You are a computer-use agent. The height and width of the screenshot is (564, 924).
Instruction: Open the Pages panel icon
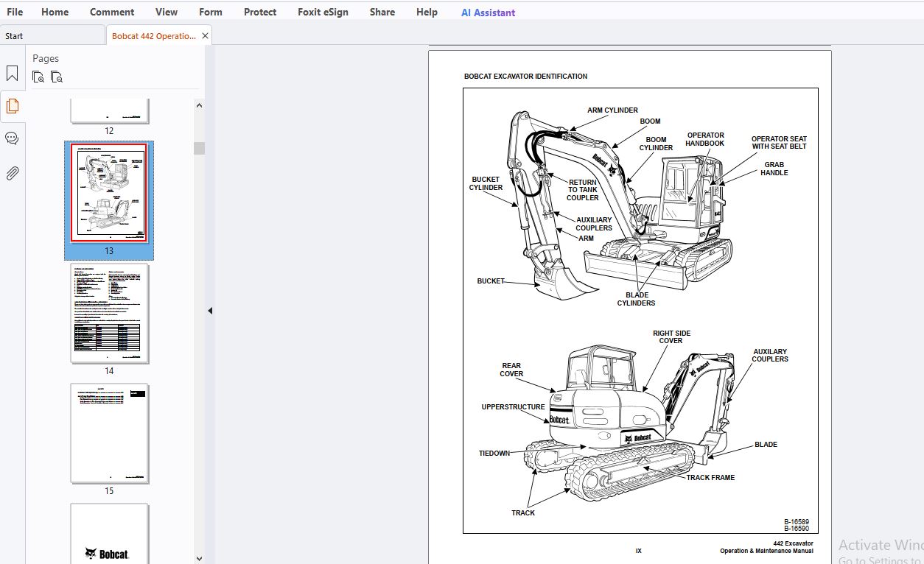coord(12,106)
